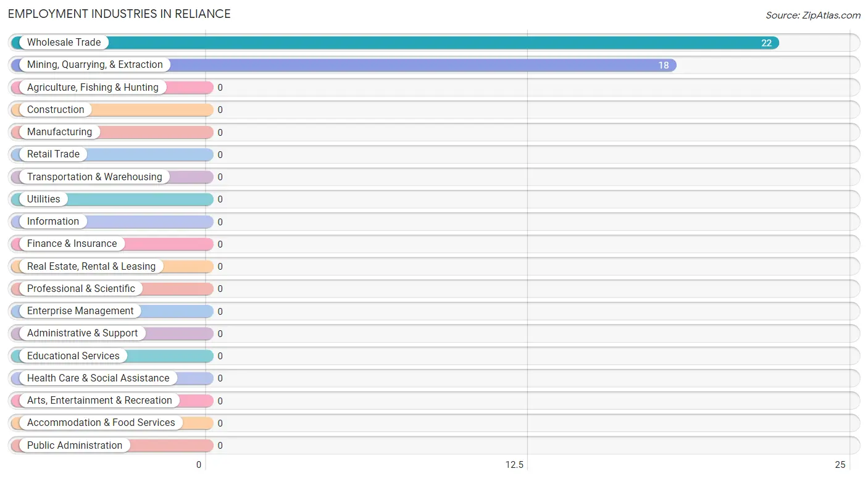Click the 0 value beside Finance & Insurance
The height and width of the screenshot is (479, 868).
(x=220, y=244)
